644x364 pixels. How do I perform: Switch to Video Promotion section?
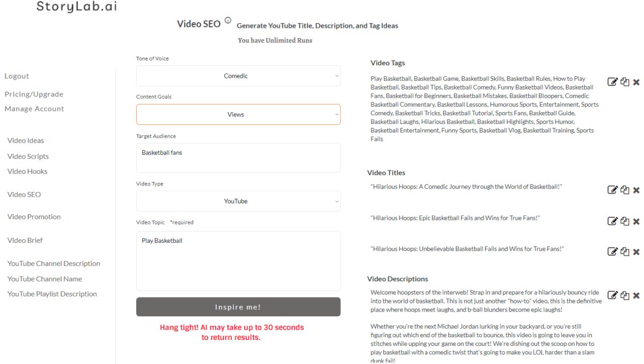coord(34,217)
